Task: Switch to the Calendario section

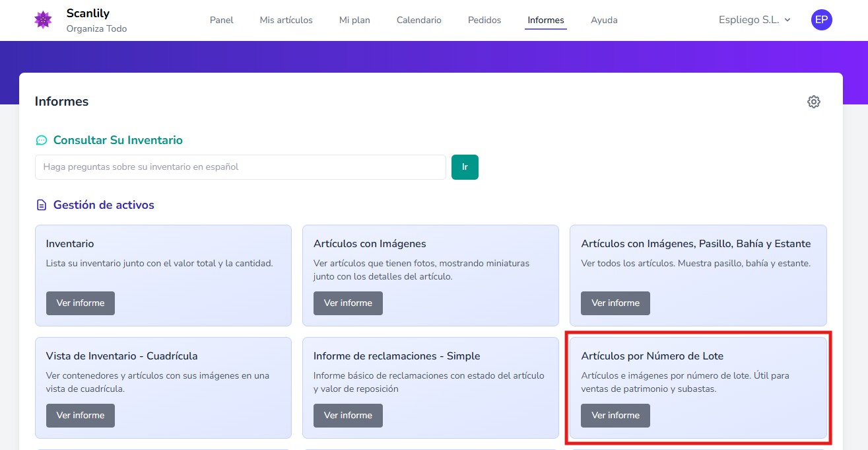Action: pyautogui.click(x=418, y=20)
